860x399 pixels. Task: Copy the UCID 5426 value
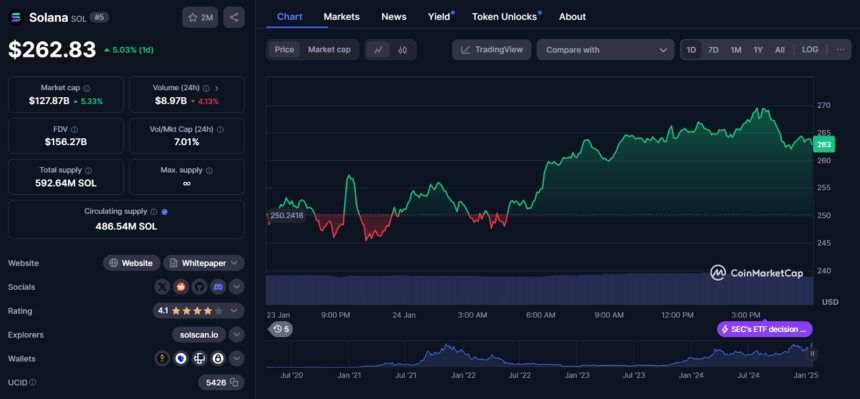234,383
